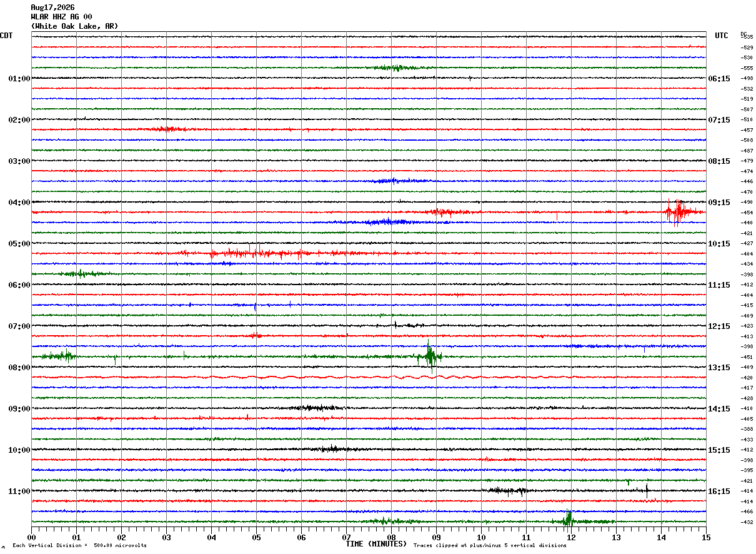The width and height of the screenshot is (756, 554).
Task: Click the CDT timezone label at top left
Action: point(6,36)
